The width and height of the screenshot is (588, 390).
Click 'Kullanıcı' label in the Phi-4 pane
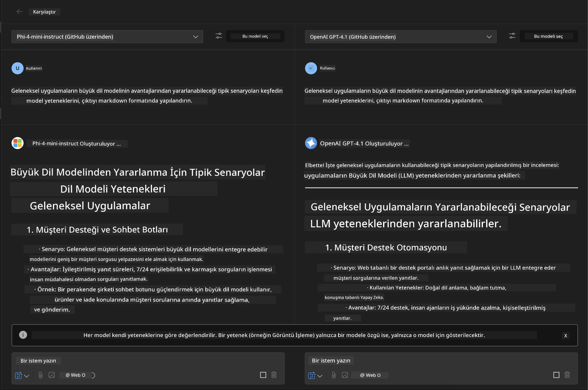pos(34,68)
